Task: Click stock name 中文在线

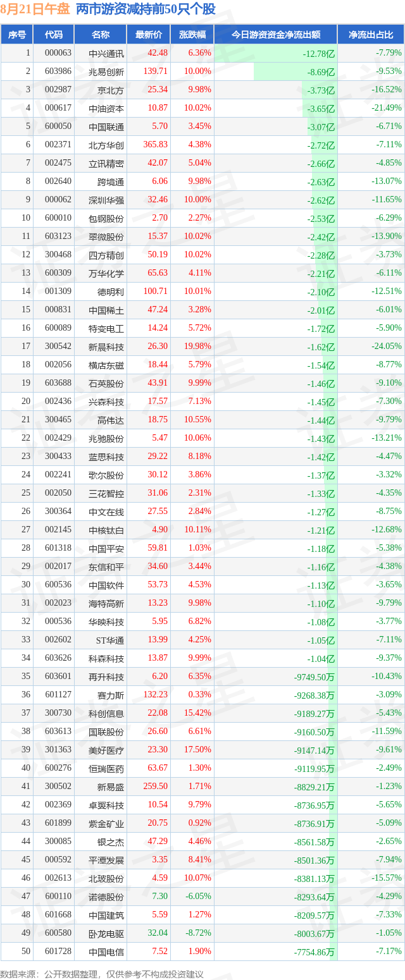Action: (x=106, y=511)
